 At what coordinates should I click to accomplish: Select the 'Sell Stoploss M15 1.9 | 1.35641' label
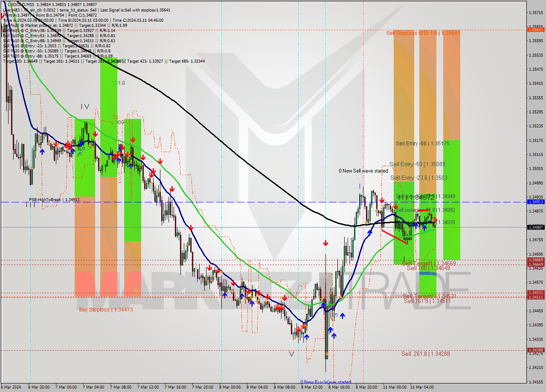click(x=423, y=33)
